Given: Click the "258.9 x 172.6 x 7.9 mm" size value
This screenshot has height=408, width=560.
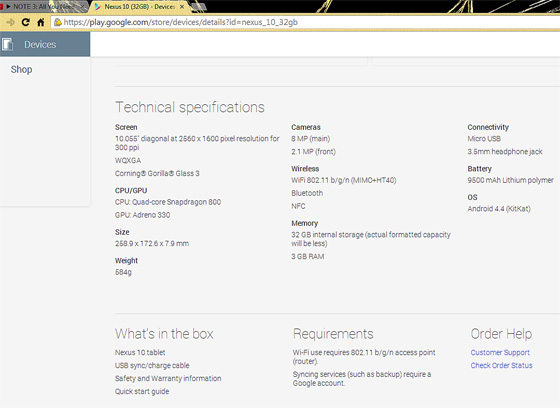Looking at the screenshot, I should tap(152, 243).
